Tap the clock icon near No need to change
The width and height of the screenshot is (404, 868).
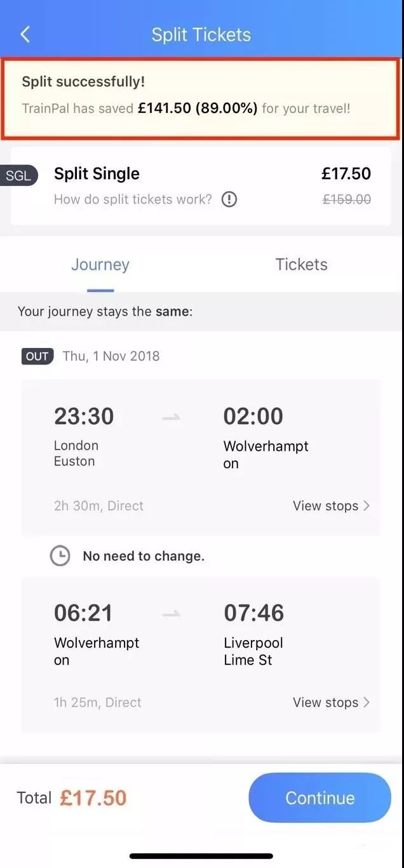point(60,556)
